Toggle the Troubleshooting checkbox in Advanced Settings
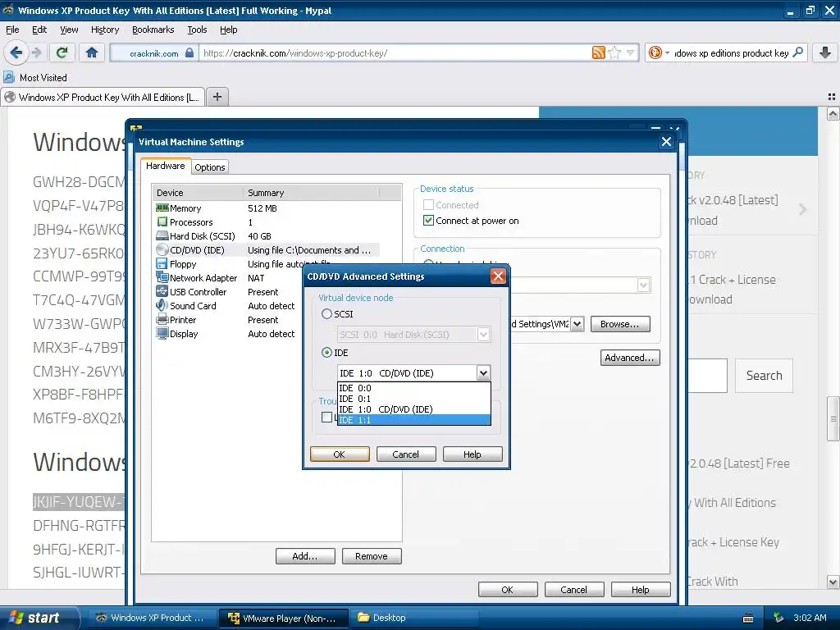Viewport: 840px width, 630px height. pyautogui.click(x=326, y=417)
